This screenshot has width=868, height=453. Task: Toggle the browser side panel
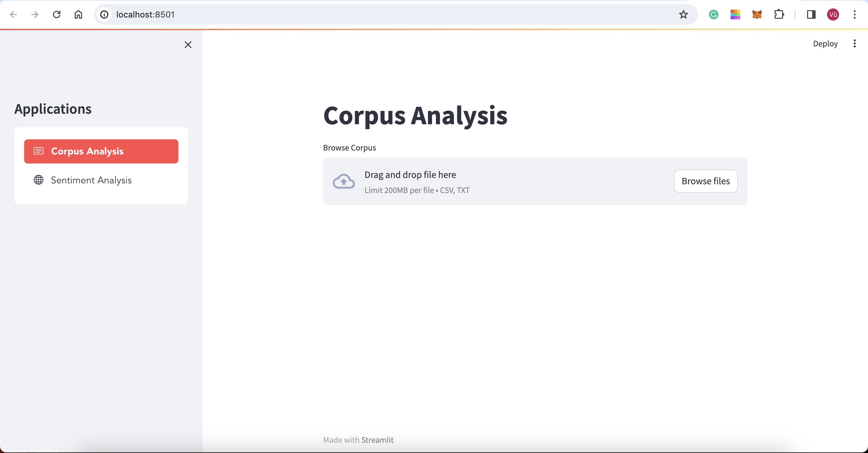[x=811, y=14]
